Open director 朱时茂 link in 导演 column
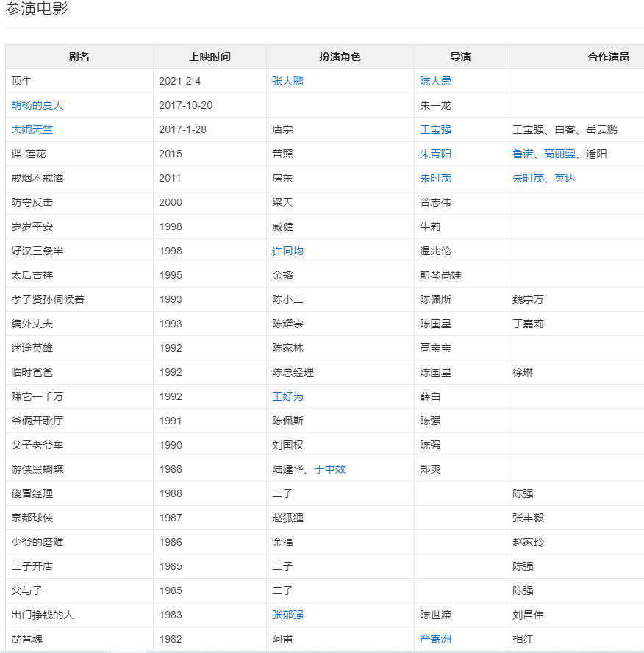This screenshot has height=653, width=644. (435, 178)
